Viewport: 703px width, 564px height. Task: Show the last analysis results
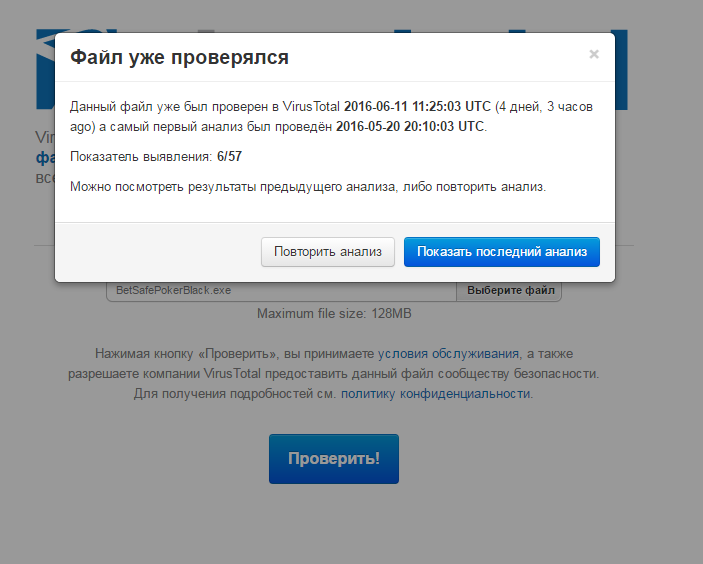pyautogui.click(x=502, y=252)
